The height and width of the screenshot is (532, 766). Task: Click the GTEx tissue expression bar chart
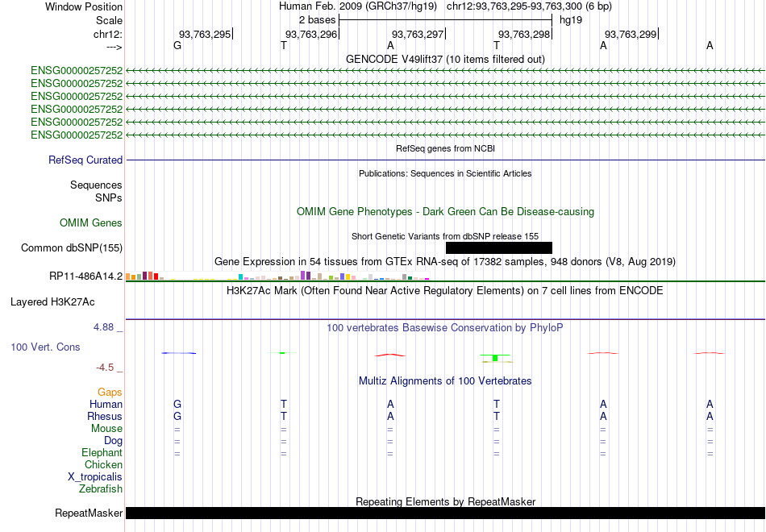pos(277,276)
